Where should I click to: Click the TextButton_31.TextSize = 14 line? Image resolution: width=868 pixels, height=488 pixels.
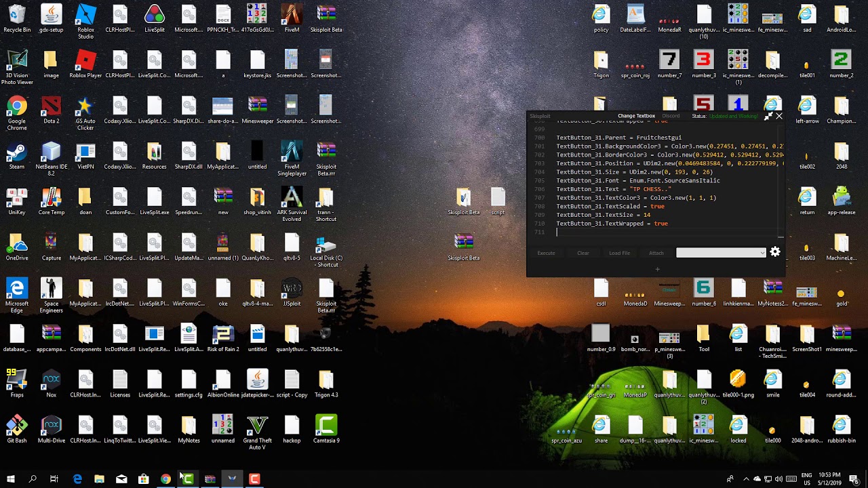[x=604, y=215]
